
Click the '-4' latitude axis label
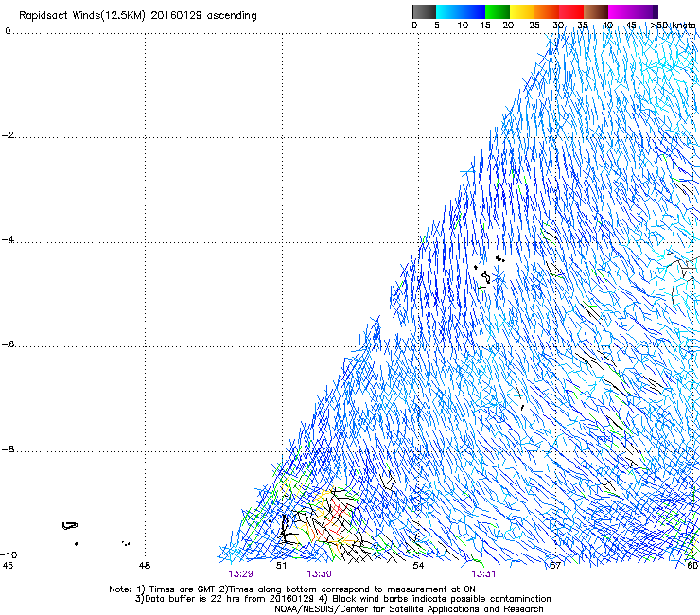(8, 239)
